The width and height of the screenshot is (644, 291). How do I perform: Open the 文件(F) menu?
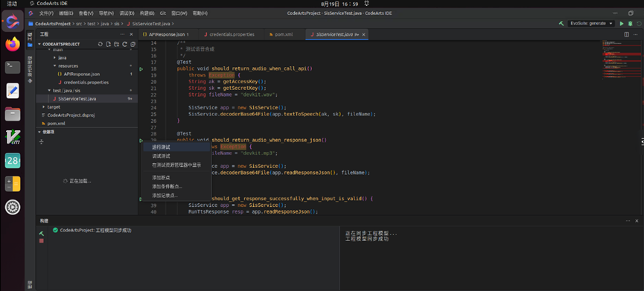[46, 13]
